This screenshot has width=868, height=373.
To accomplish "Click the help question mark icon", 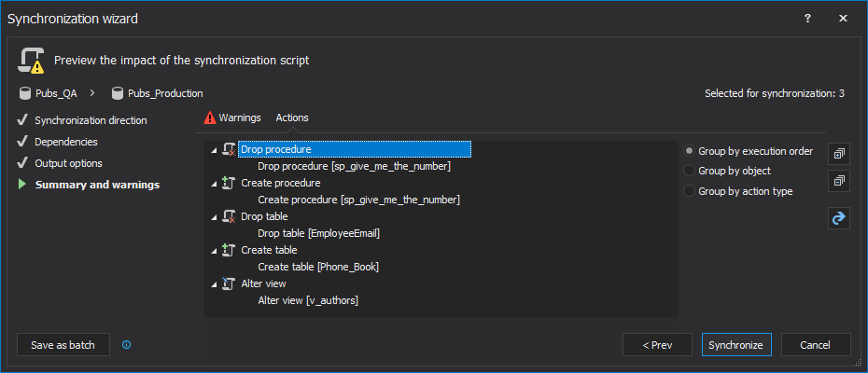I will 807,18.
